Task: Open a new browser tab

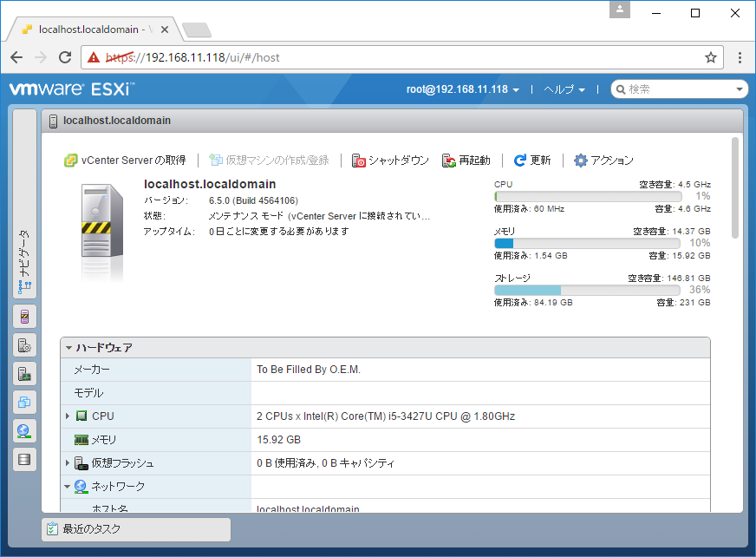Action: (197, 29)
